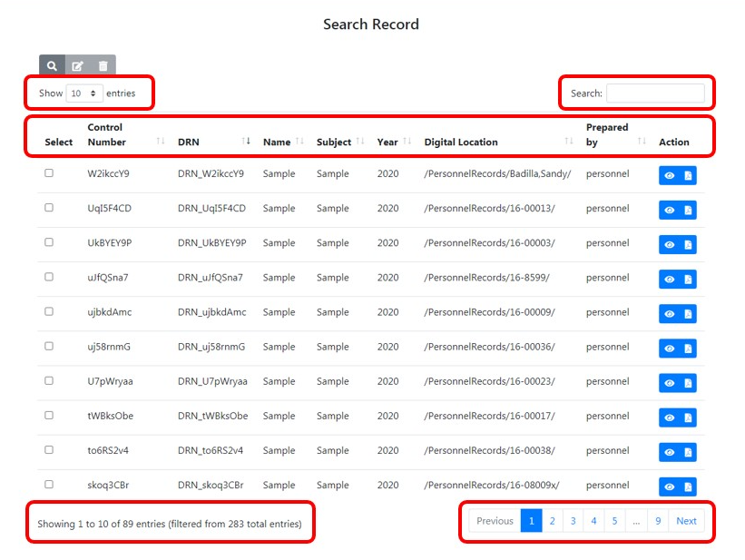Open the PDF file for W2ikccY9

pyautogui.click(x=688, y=175)
